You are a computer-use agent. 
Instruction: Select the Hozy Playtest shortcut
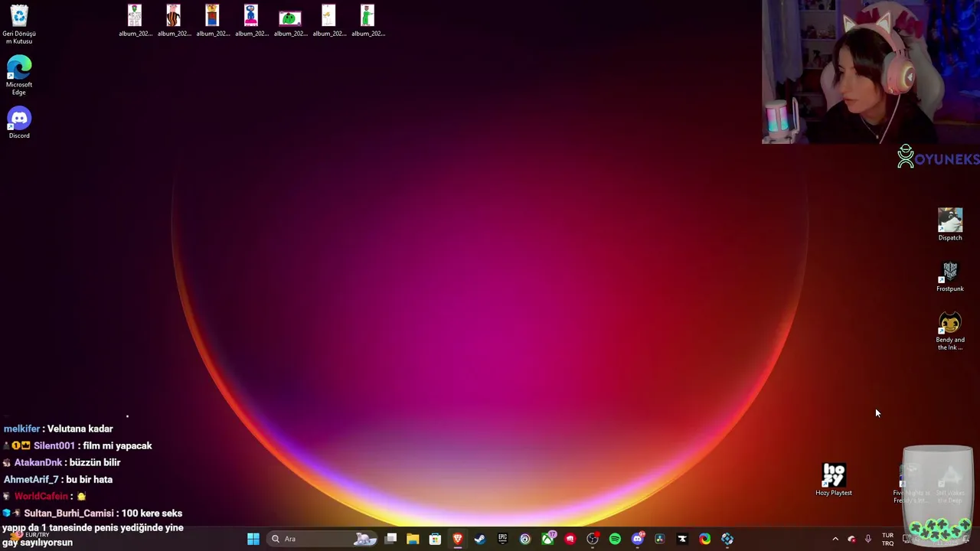pyautogui.click(x=834, y=479)
